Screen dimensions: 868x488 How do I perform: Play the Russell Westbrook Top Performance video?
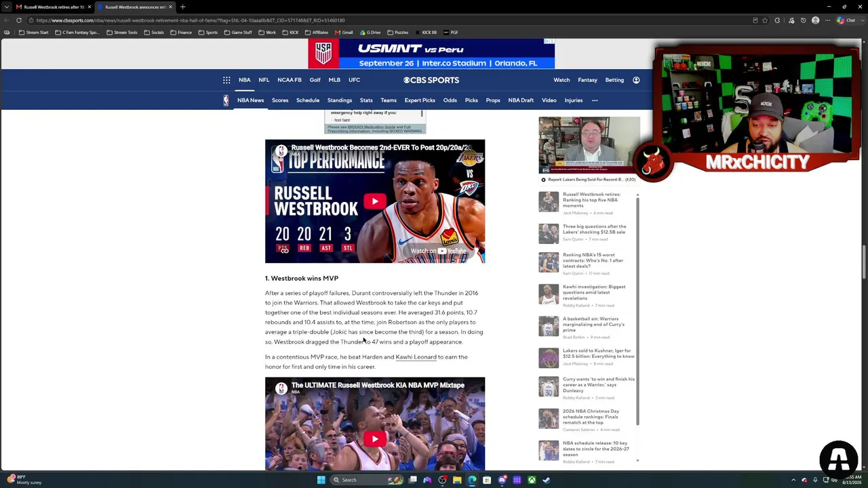pyautogui.click(x=375, y=201)
